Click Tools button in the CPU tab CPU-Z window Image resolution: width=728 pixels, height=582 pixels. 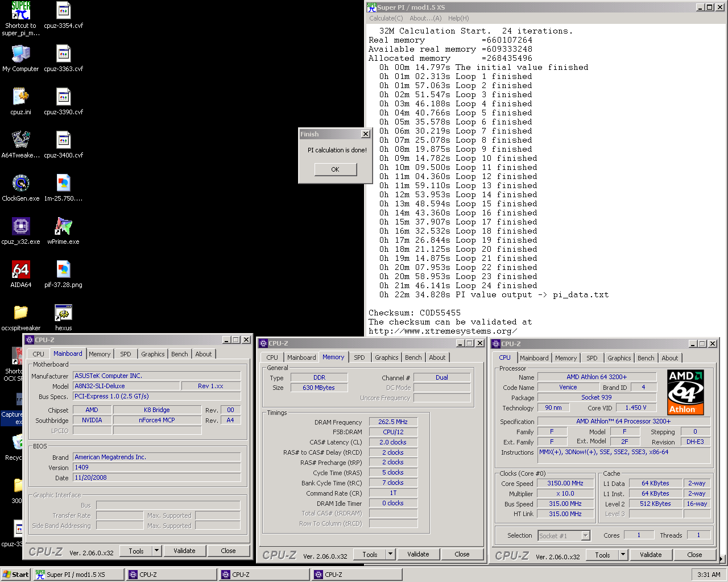[602, 555]
